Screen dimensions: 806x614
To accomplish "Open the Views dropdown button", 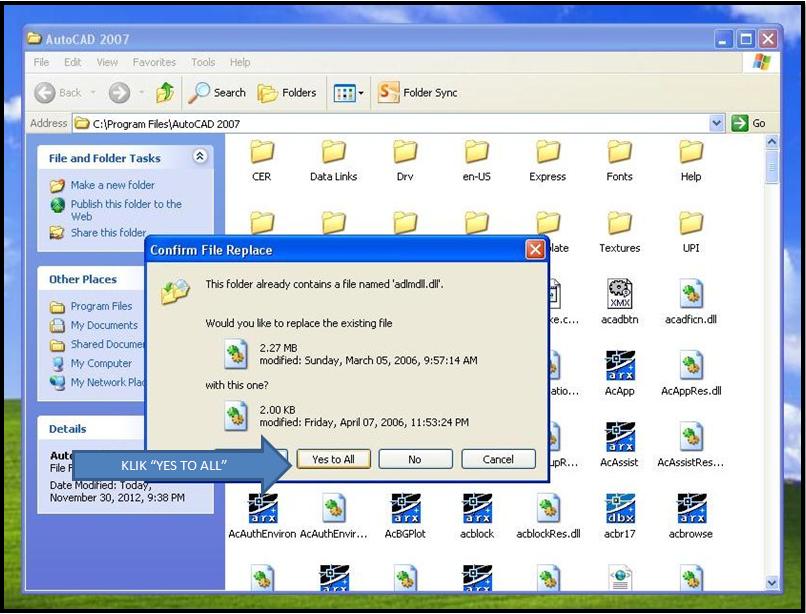I will click(349, 93).
